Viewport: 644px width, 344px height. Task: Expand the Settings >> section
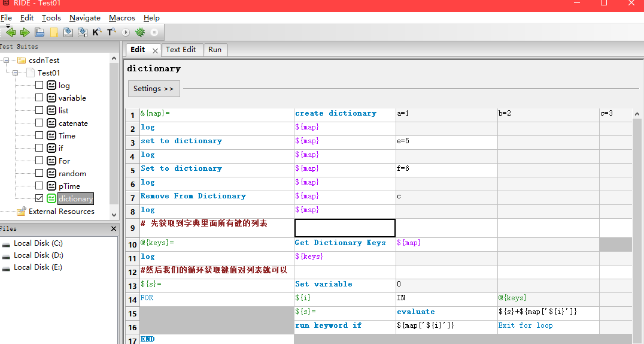(x=154, y=89)
